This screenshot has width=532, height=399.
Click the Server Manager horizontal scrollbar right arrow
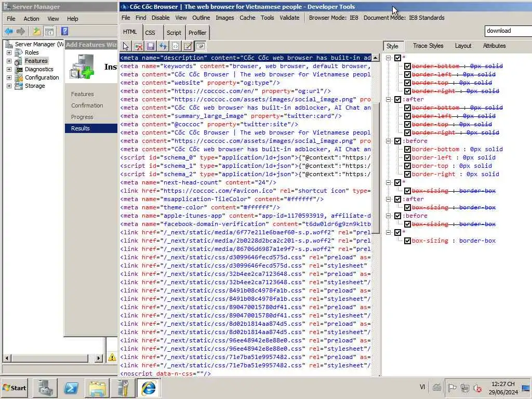98,358
